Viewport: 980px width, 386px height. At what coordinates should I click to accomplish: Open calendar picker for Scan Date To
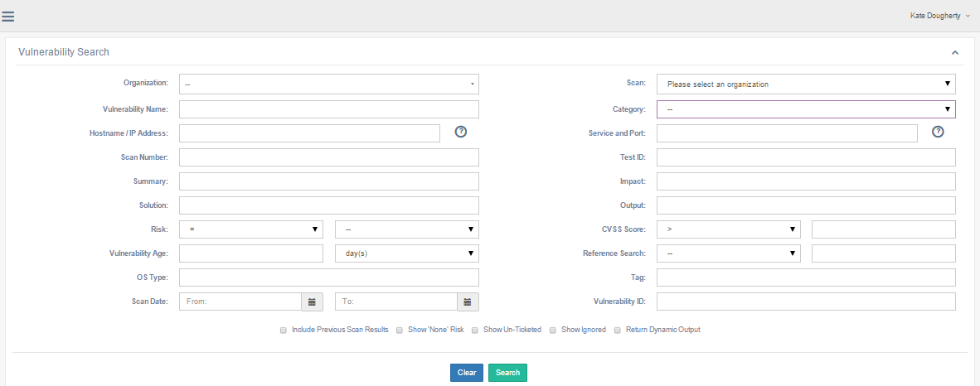click(468, 302)
